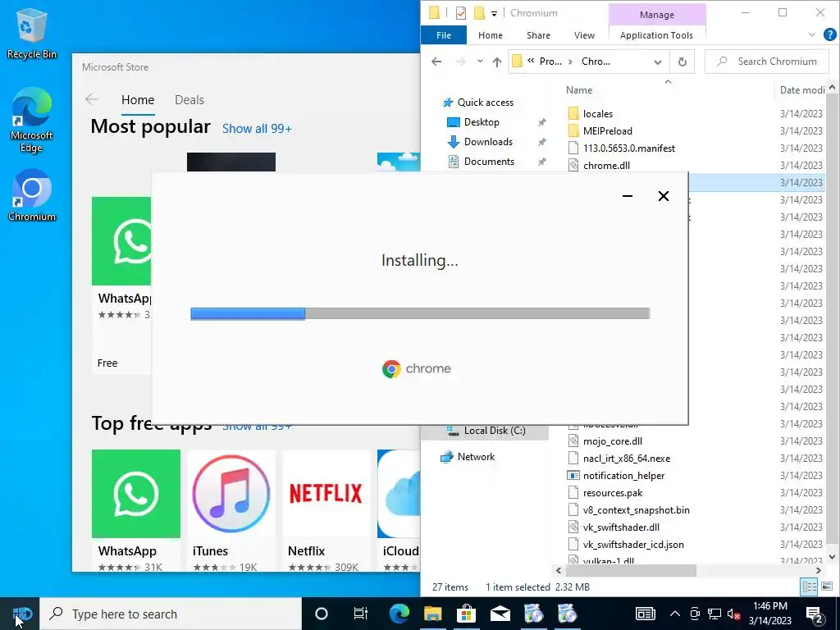Open File Explorer from the taskbar
Screen dimensions: 840x630
[433, 614]
